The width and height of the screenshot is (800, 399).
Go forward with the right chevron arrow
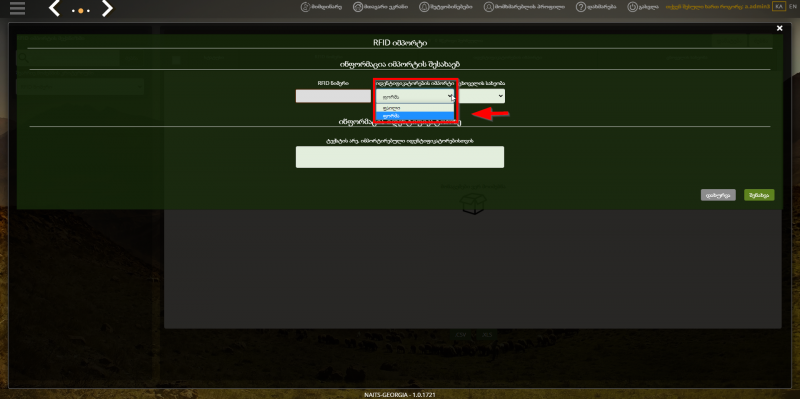coord(107,8)
